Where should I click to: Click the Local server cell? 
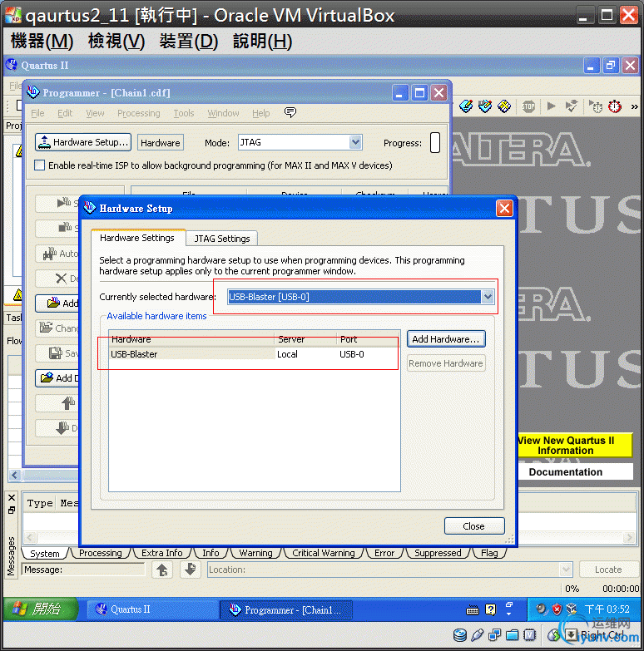[288, 354]
